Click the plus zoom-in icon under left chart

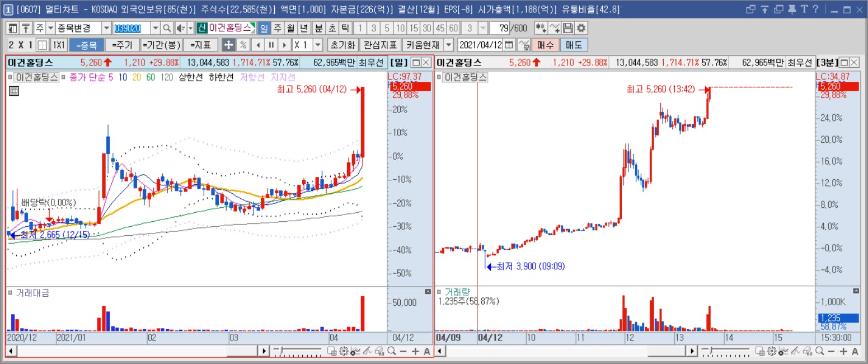[415, 351]
